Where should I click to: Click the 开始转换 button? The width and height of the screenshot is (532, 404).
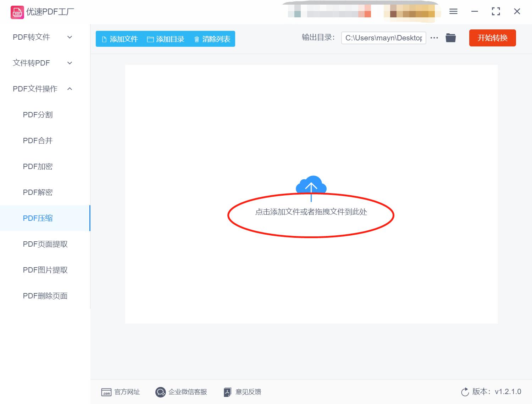point(492,38)
